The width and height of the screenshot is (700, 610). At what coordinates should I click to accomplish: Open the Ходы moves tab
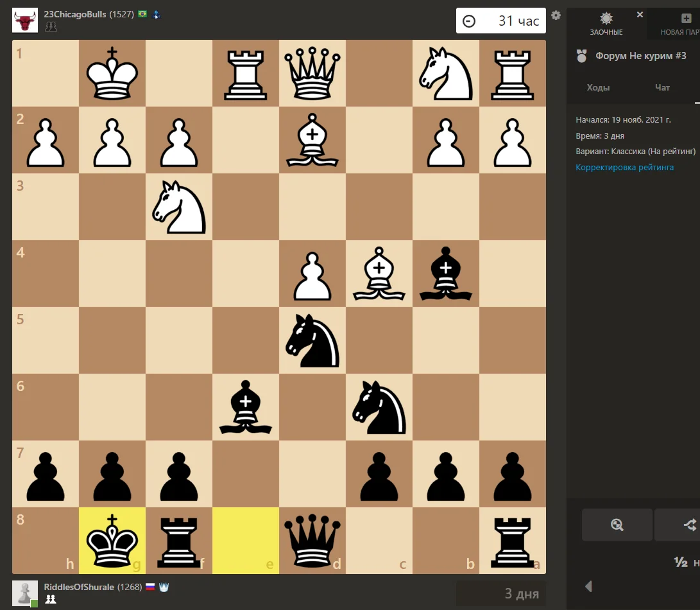click(x=598, y=87)
